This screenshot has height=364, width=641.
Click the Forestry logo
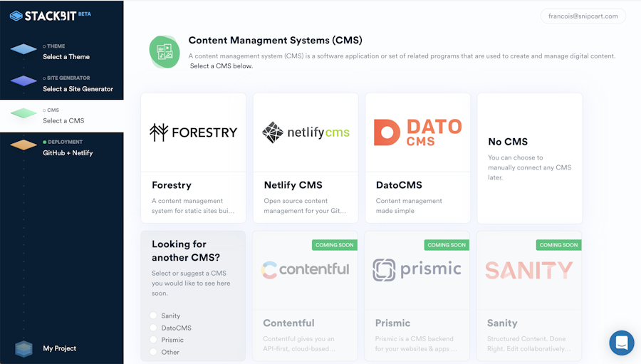(x=193, y=132)
